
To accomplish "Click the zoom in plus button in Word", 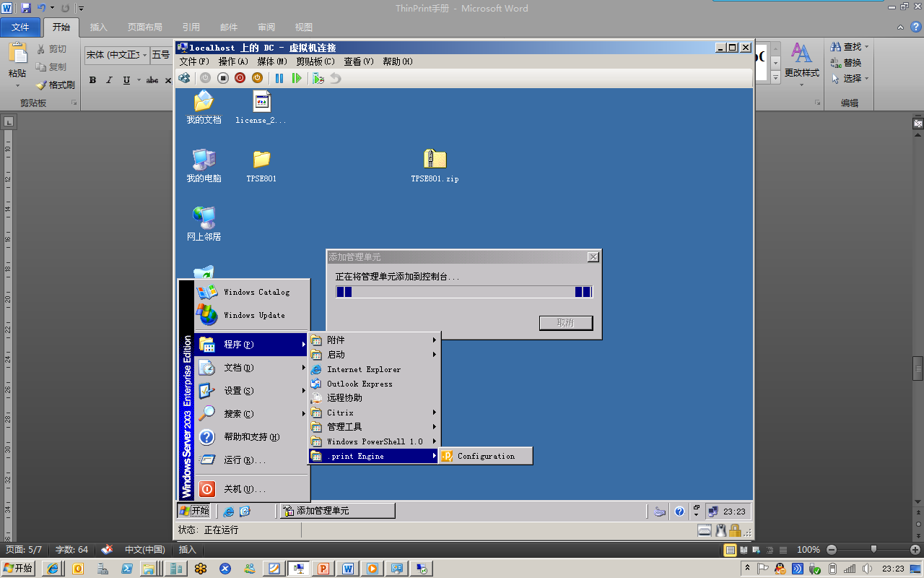I will pos(915,550).
